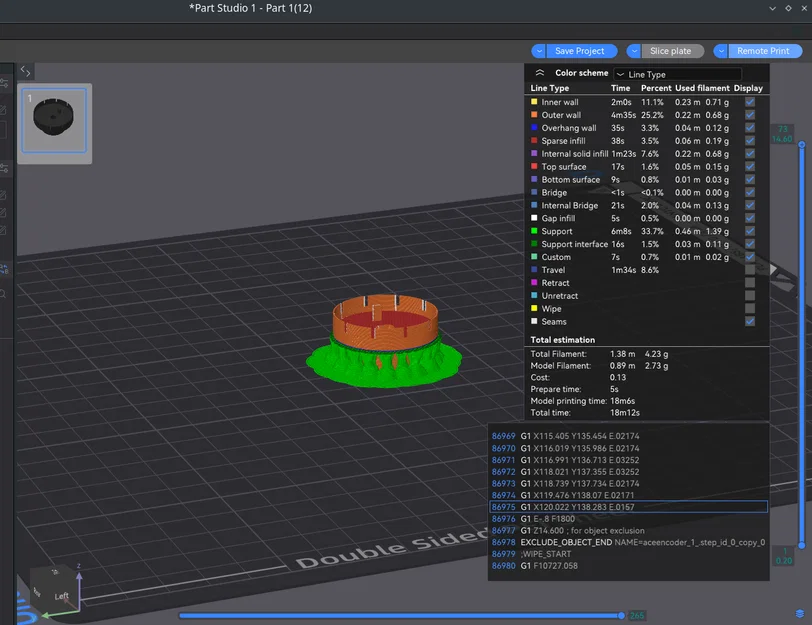Click the Left face of view cube
Screen dimensions: 812x625
tap(61, 596)
